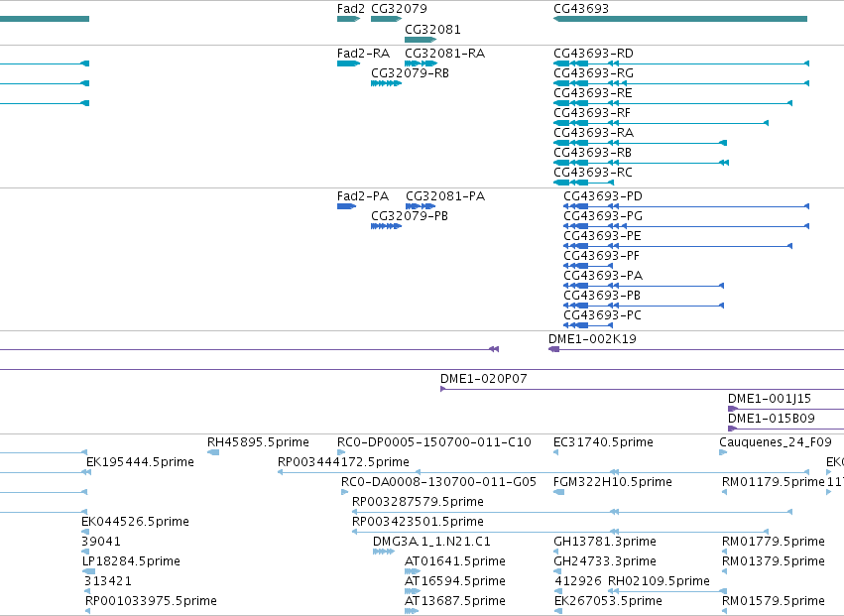Select the CG43693-RB transcript label

click(x=592, y=153)
